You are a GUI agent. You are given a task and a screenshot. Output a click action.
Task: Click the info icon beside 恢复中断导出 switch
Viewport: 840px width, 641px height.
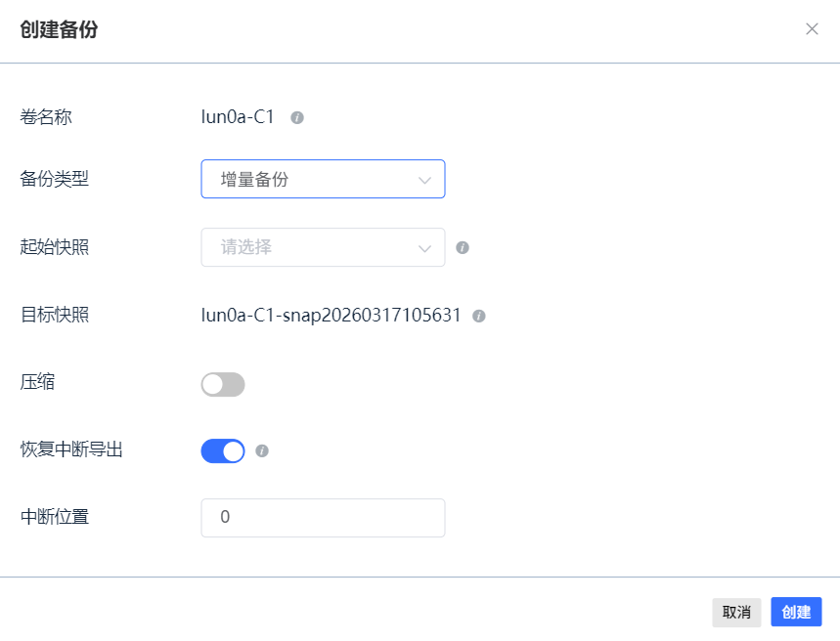coord(262,451)
